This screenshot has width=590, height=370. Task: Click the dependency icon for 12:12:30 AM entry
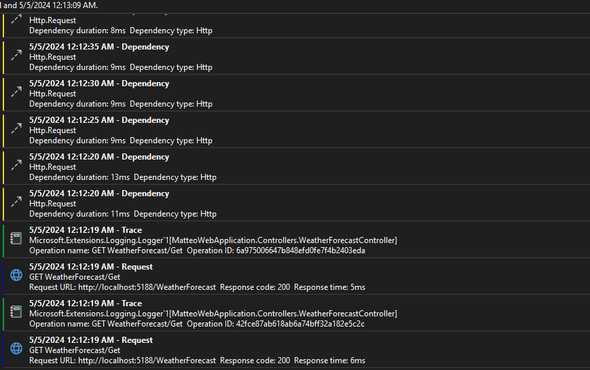(x=16, y=92)
